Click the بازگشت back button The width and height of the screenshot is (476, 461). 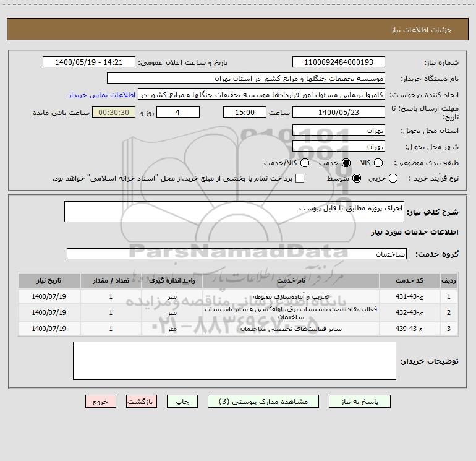pos(142,402)
